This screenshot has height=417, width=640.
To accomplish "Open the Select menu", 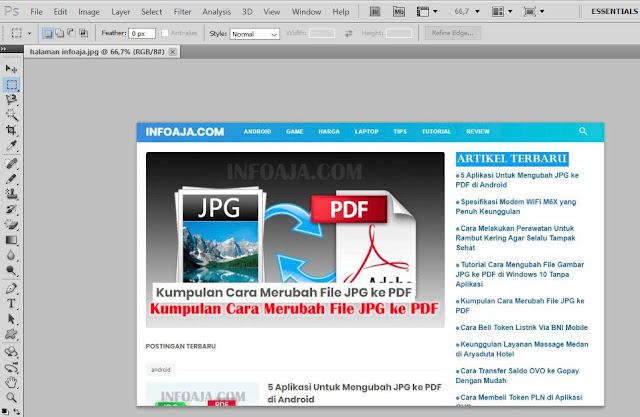I will pos(151,12).
